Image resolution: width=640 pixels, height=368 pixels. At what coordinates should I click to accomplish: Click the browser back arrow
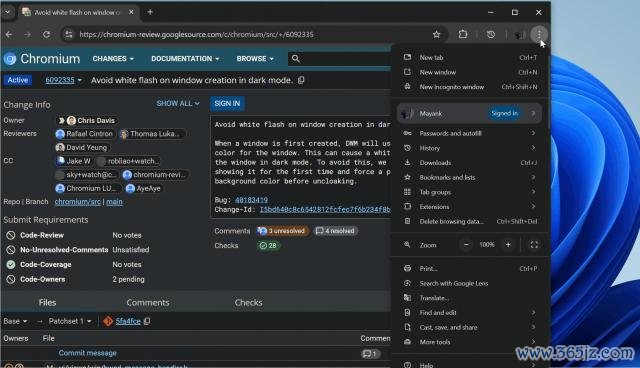point(9,35)
